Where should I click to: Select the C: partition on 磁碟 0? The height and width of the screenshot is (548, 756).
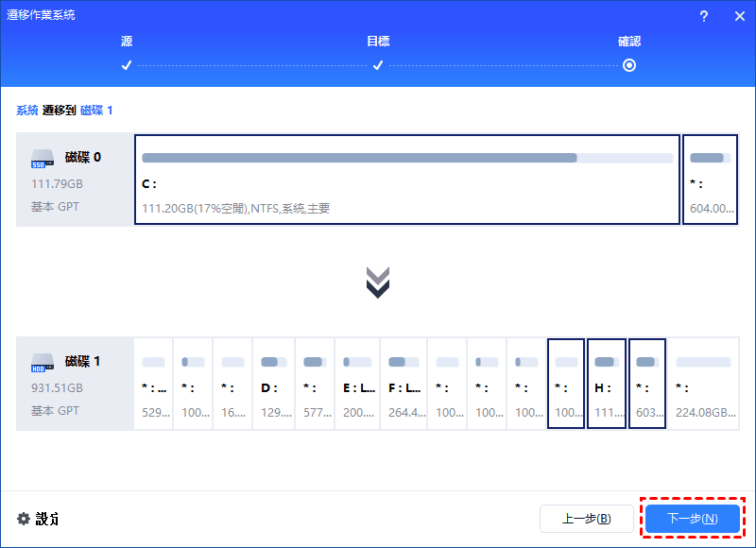tap(407, 180)
